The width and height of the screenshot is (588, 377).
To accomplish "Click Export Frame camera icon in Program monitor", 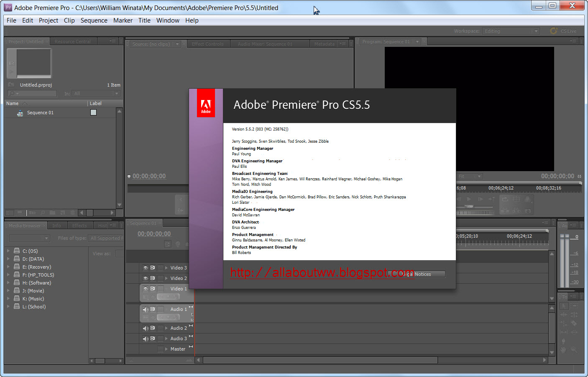I will pos(528,210).
